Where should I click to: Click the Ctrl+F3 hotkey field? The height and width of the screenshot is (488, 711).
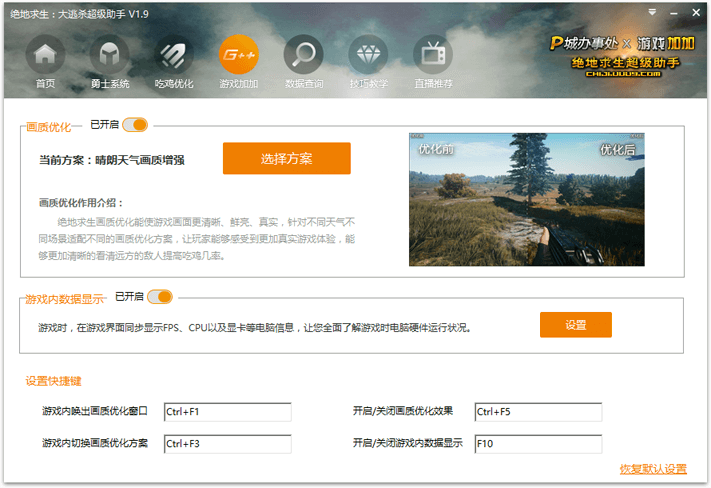(x=228, y=444)
